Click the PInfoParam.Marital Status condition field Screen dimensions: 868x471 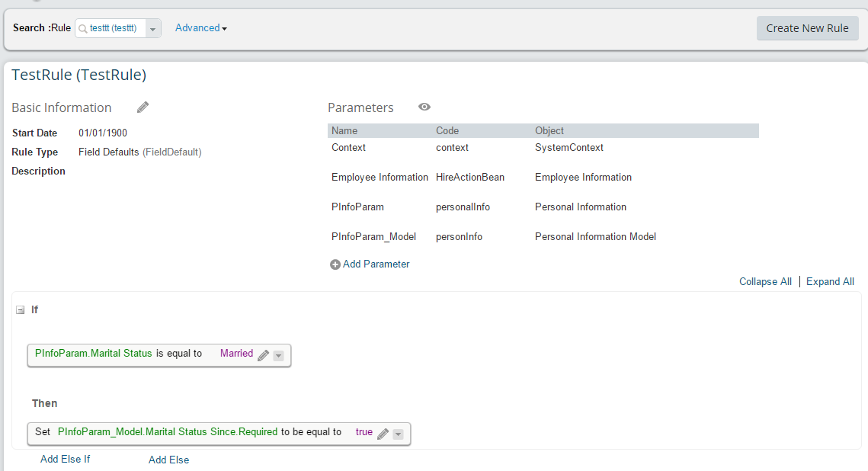[93, 353]
